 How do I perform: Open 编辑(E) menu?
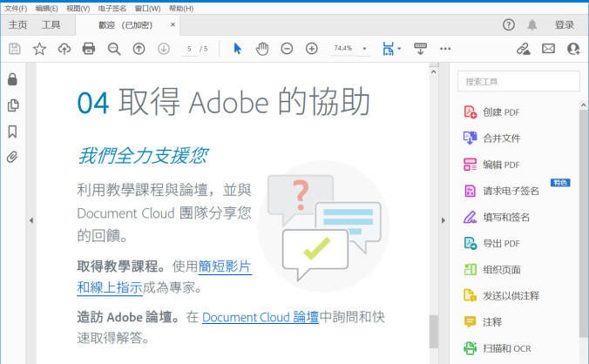click(46, 8)
